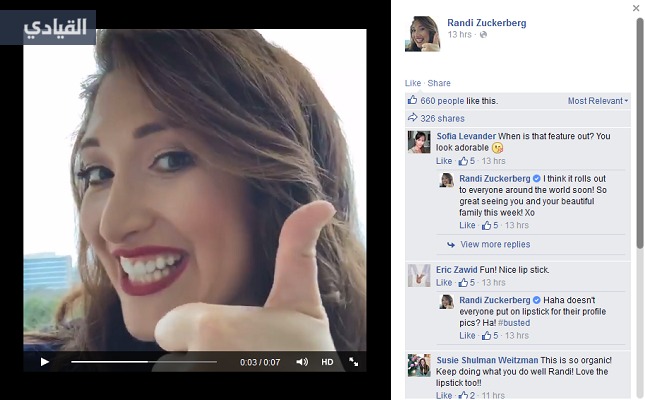
Task: Share the post
Action: [439, 83]
